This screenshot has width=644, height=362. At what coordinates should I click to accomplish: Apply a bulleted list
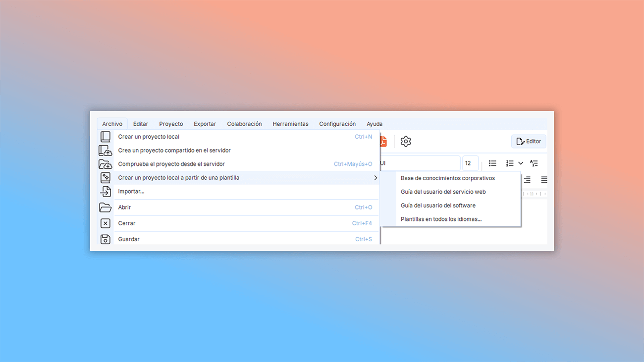click(492, 163)
